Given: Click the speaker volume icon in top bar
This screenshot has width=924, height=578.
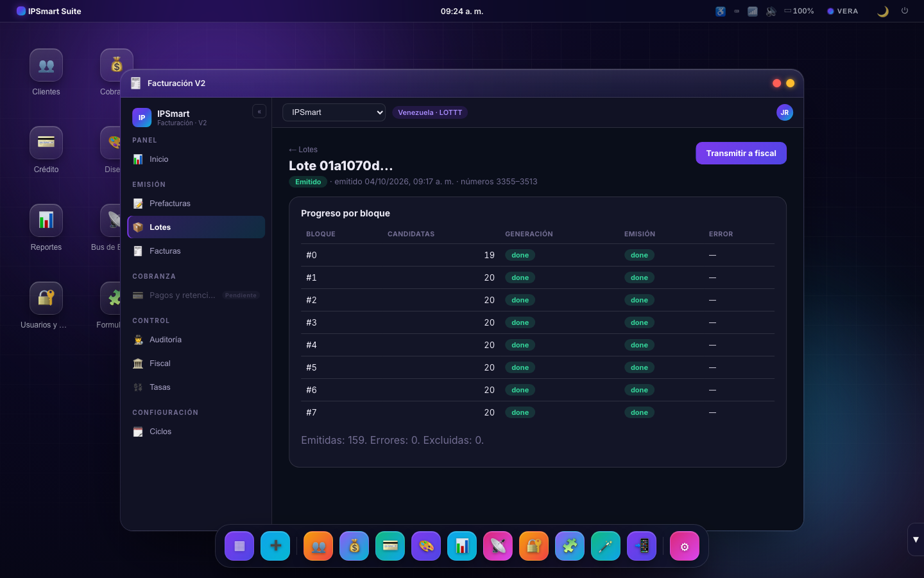Looking at the screenshot, I should pyautogui.click(x=771, y=11).
